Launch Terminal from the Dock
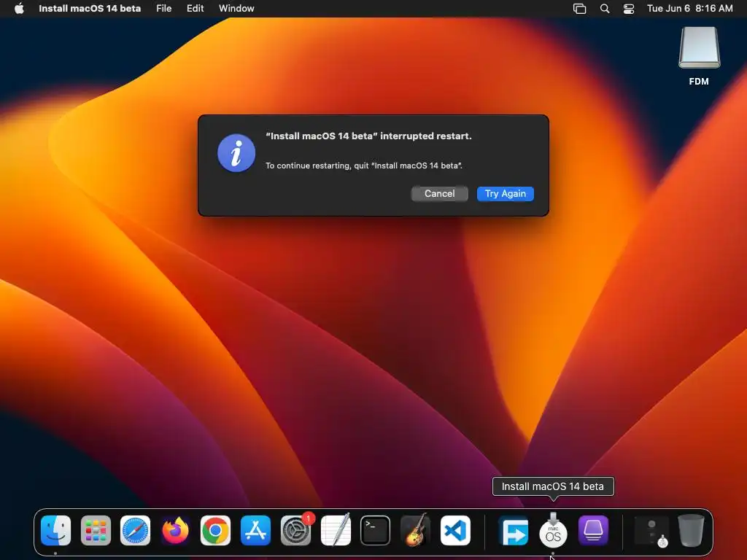Image resolution: width=747 pixels, height=560 pixels. [x=376, y=531]
